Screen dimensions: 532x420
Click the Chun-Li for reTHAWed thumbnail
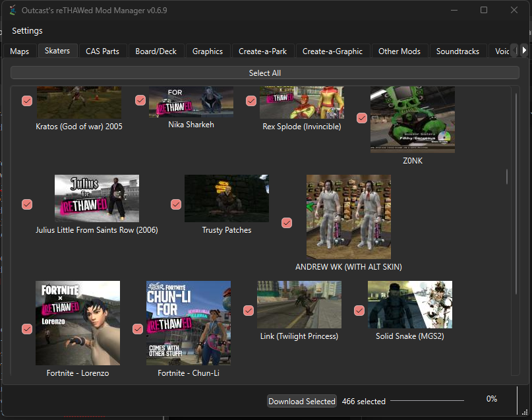pos(189,323)
